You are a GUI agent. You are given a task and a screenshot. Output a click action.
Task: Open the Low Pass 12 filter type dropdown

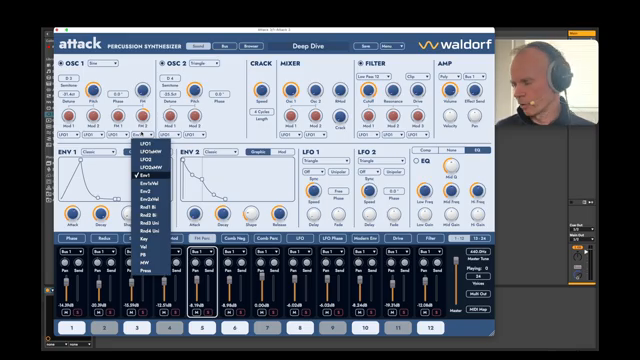tap(373, 76)
